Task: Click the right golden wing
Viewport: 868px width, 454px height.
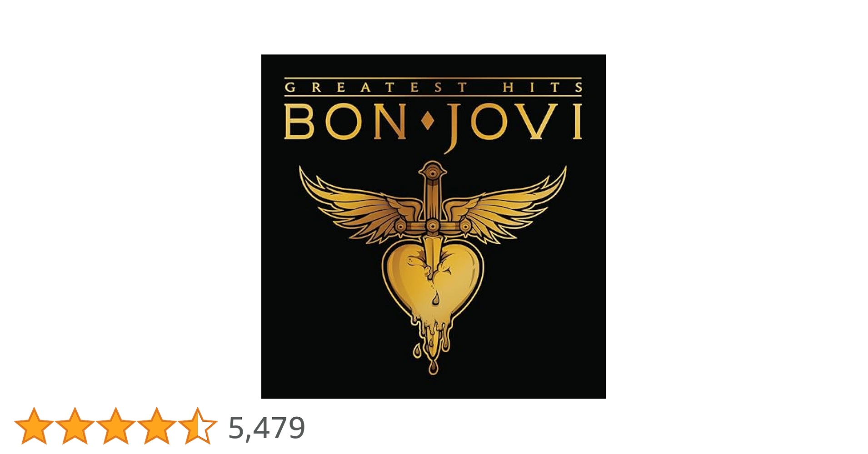Action: coord(506,204)
